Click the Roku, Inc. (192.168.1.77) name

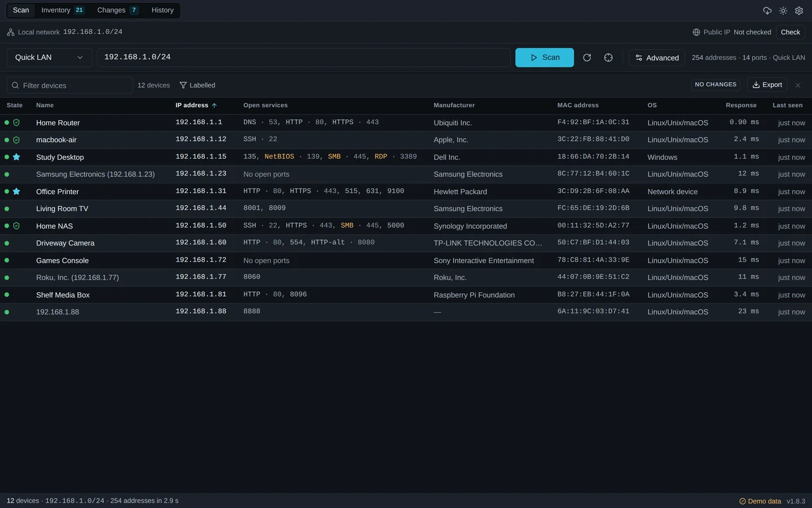pyautogui.click(x=77, y=278)
